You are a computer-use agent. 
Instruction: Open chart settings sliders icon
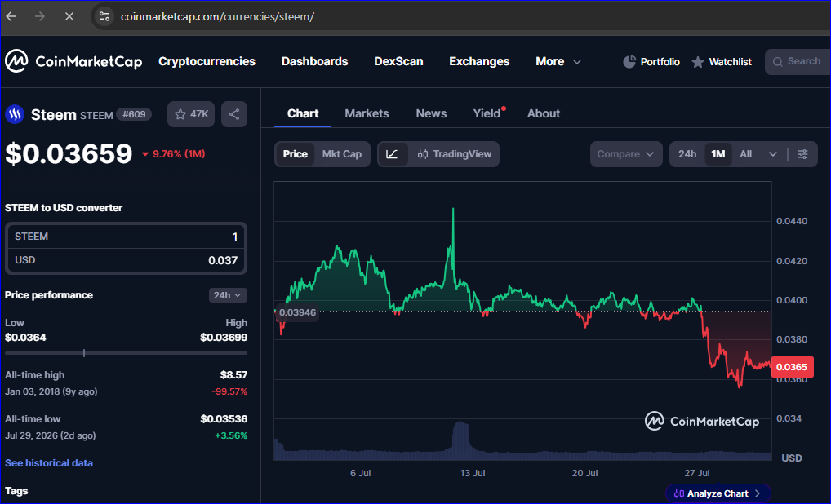803,154
